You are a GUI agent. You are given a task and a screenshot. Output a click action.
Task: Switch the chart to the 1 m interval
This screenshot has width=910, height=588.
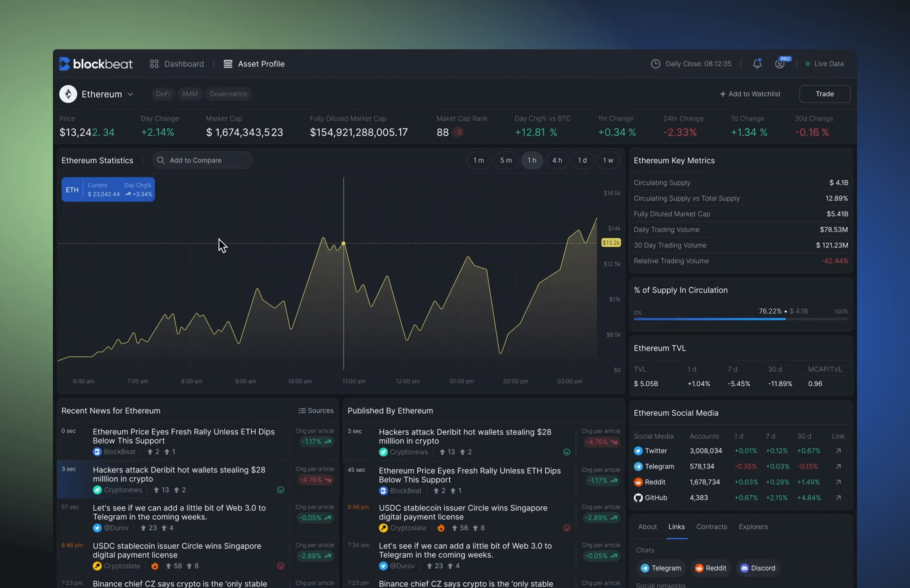click(478, 160)
